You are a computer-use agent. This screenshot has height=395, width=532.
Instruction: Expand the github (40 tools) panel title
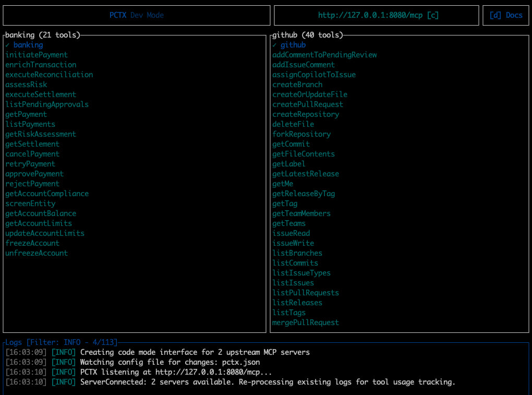[308, 35]
